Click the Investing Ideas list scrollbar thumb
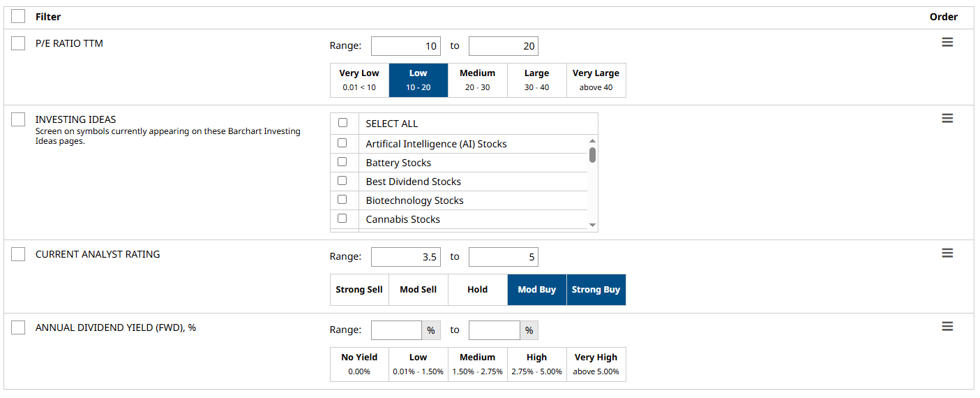The image size is (980, 398). click(592, 154)
